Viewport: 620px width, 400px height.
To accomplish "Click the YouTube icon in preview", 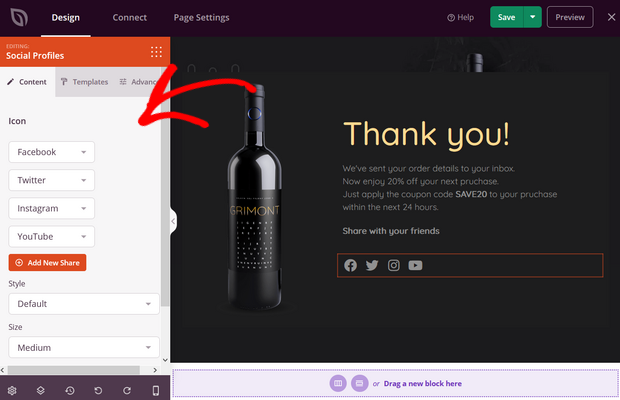I will click(x=415, y=265).
